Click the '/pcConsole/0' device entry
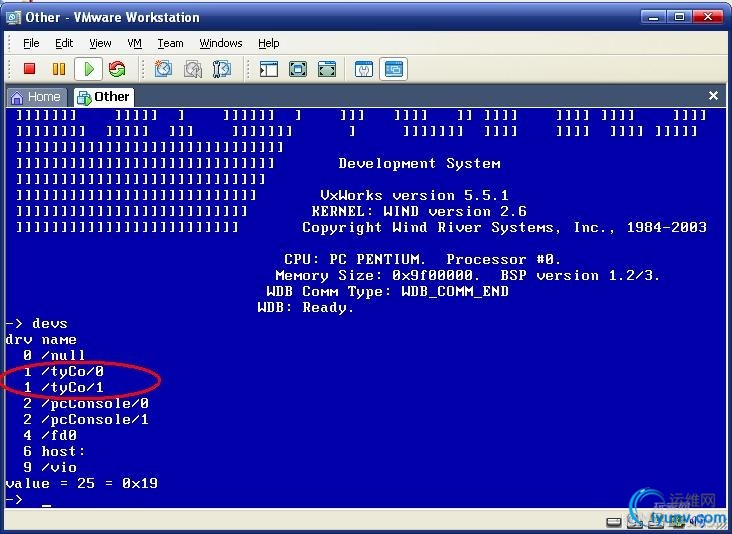 click(x=95, y=403)
